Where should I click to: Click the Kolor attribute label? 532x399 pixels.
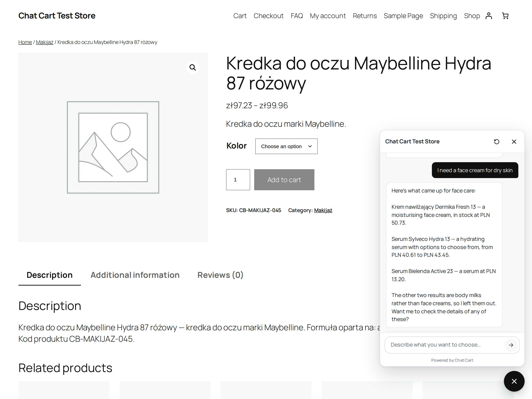tap(236, 146)
